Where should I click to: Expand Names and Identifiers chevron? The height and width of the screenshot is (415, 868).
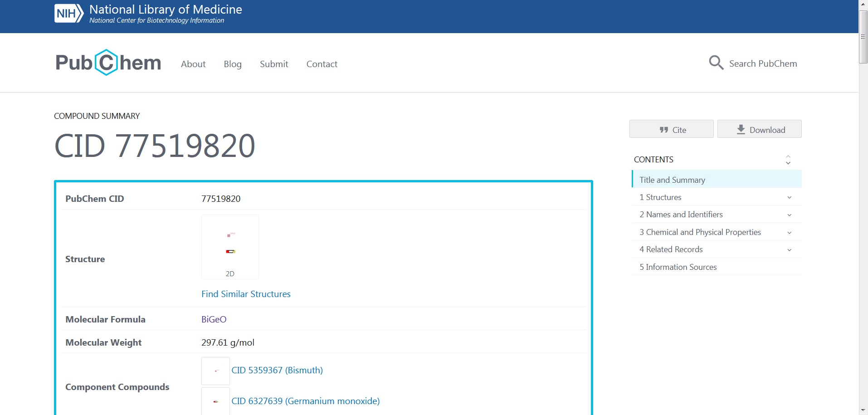click(x=789, y=215)
